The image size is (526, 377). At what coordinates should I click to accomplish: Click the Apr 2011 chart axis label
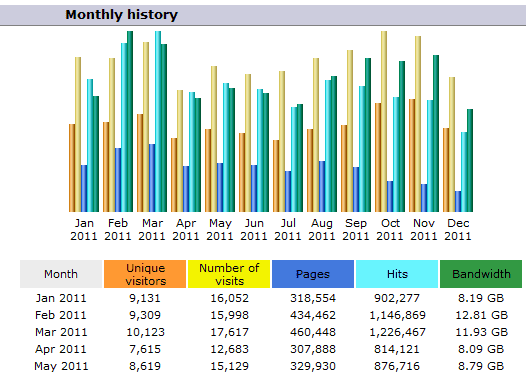click(x=186, y=229)
